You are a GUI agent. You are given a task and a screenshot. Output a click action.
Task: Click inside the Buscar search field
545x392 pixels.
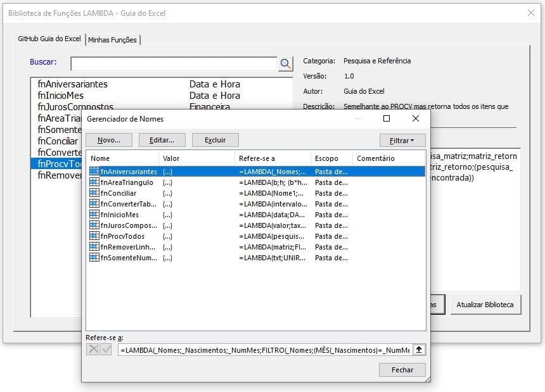(x=174, y=63)
